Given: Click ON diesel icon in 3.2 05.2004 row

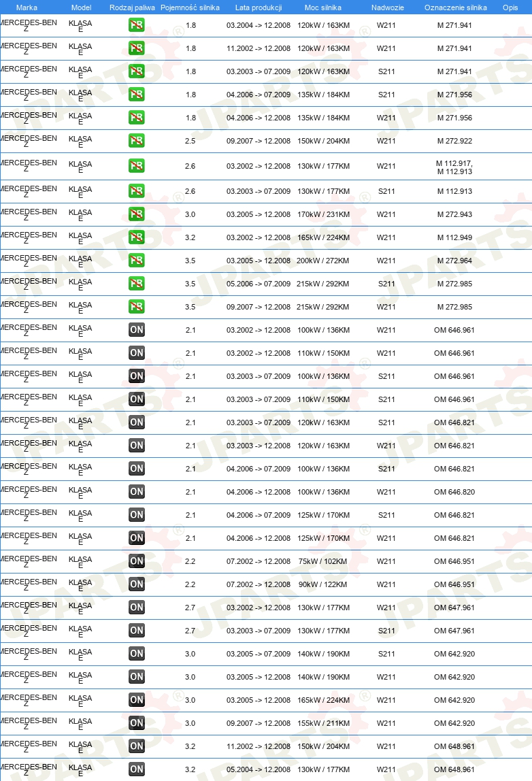Looking at the screenshot, I should (137, 769).
